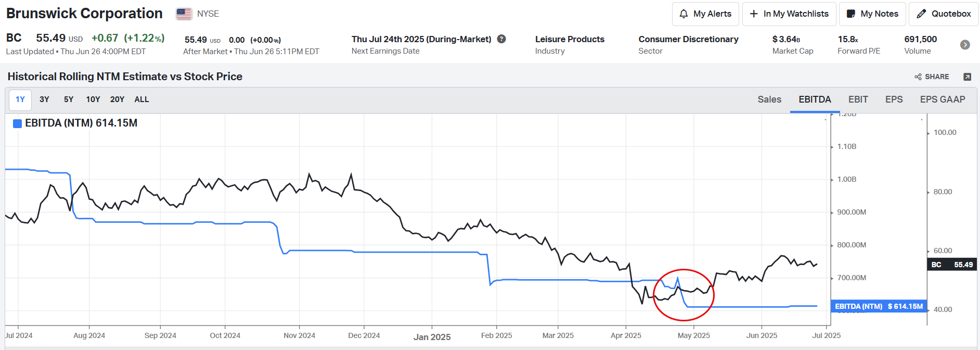Open In My Watchlists button
The width and height of the screenshot is (980, 350).
pyautogui.click(x=789, y=14)
